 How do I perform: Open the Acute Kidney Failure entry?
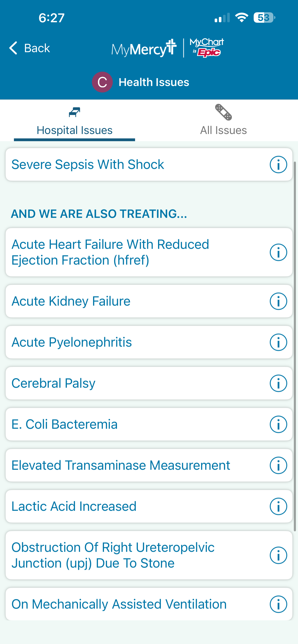(x=71, y=301)
